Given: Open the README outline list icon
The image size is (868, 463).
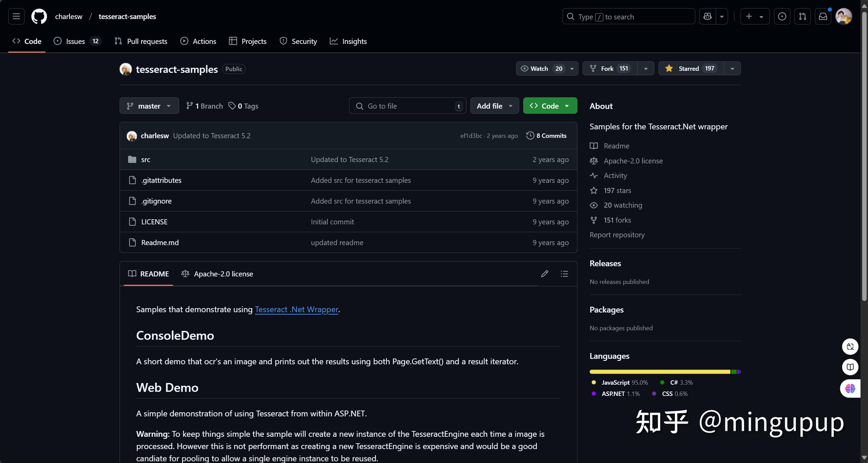Looking at the screenshot, I should point(564,274).
